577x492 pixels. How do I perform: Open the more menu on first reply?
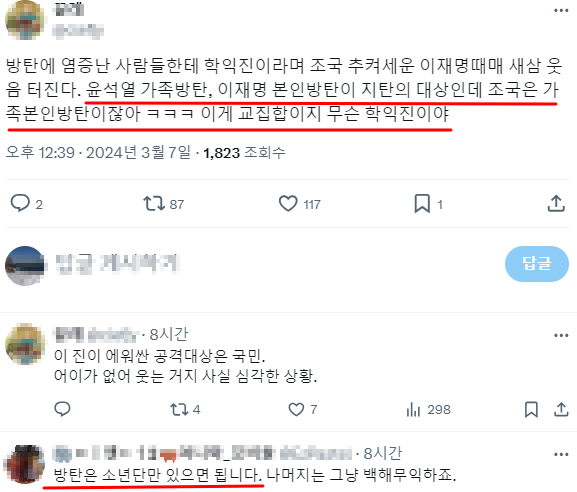561,335
